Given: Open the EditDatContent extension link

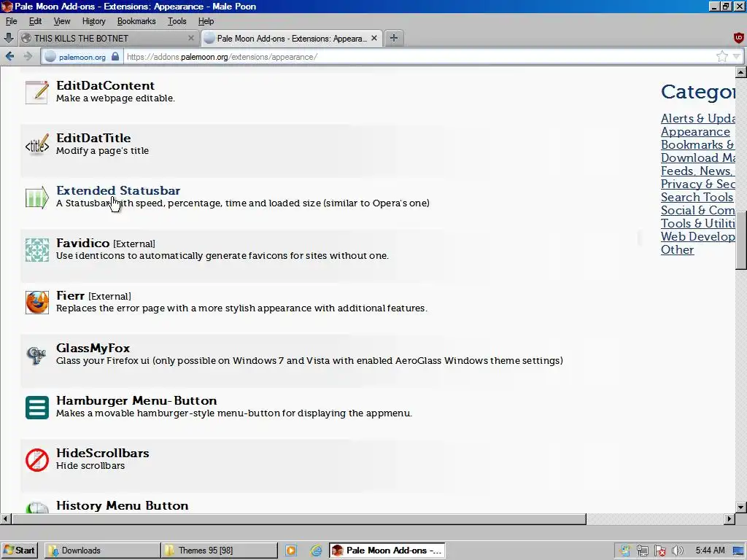Looking at the screenshot, I should (105, 85).
